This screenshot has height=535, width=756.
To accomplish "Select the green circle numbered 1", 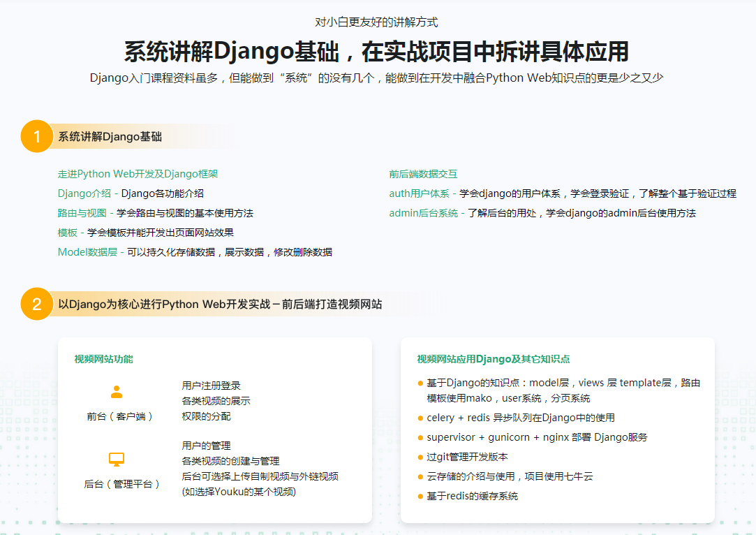I will [x=36, y=137].
